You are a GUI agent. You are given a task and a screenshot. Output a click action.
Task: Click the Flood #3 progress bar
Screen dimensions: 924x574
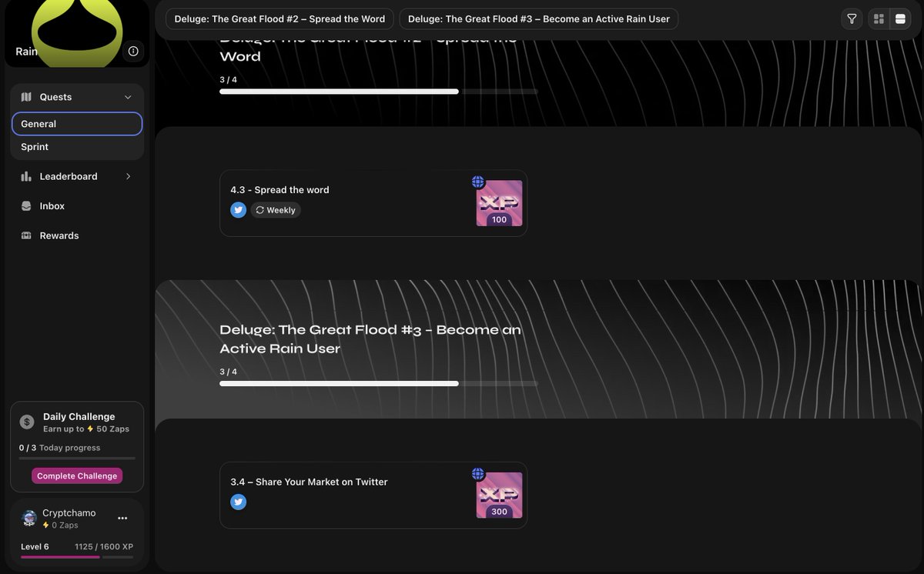click(379, 383)
